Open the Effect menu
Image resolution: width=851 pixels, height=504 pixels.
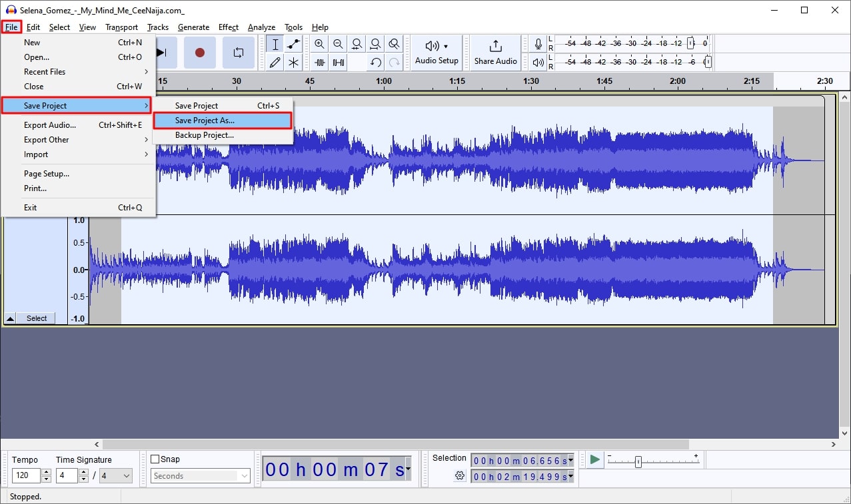[229, 27]
